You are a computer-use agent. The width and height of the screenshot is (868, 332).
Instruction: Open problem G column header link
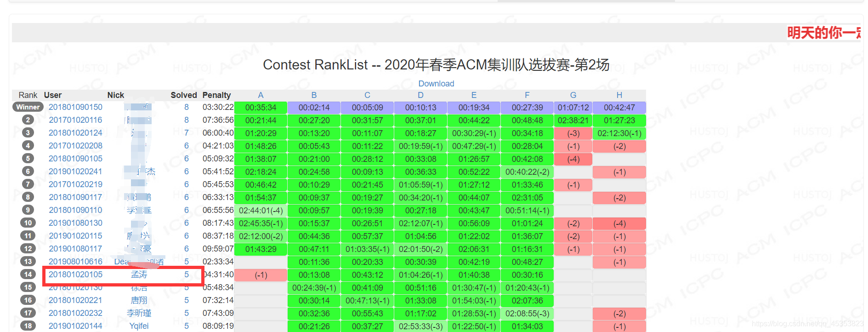pos(573,95)
